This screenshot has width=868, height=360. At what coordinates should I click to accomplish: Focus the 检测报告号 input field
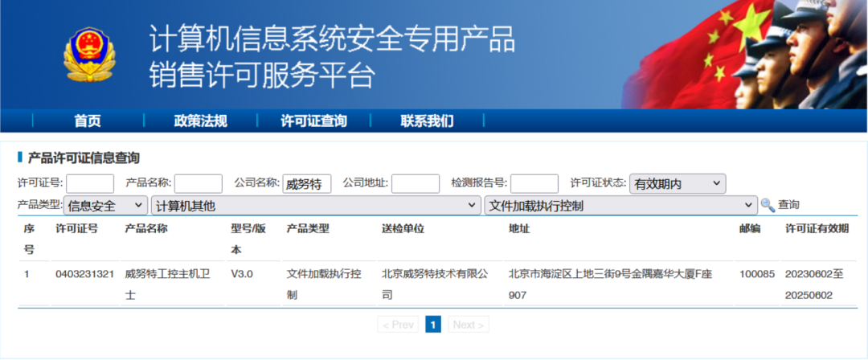click(534, 184)
